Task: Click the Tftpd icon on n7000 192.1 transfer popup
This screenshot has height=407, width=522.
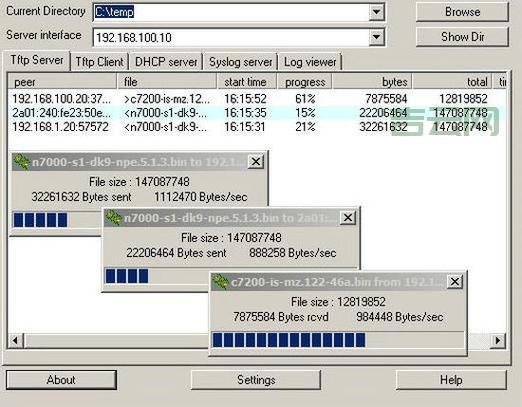Action: coord(22,162)
